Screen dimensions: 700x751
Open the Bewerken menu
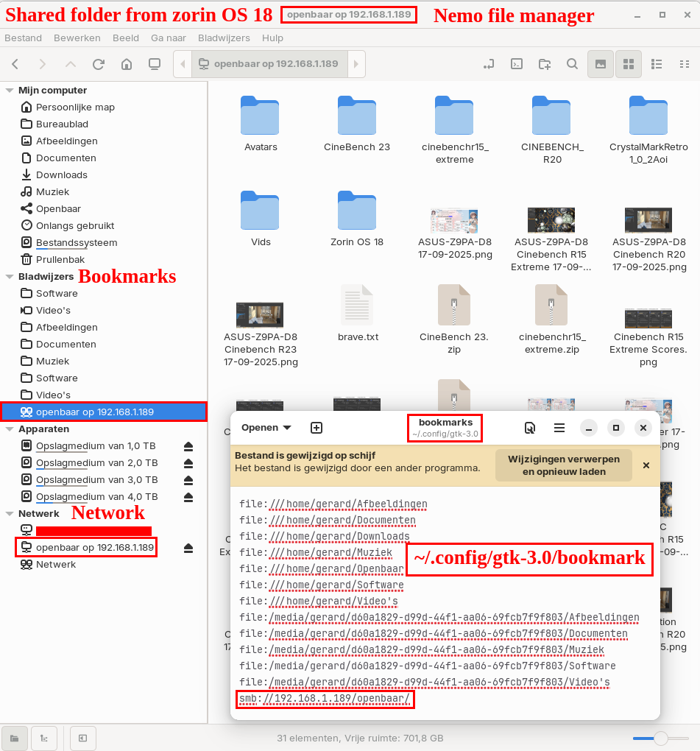click(77, 38)
